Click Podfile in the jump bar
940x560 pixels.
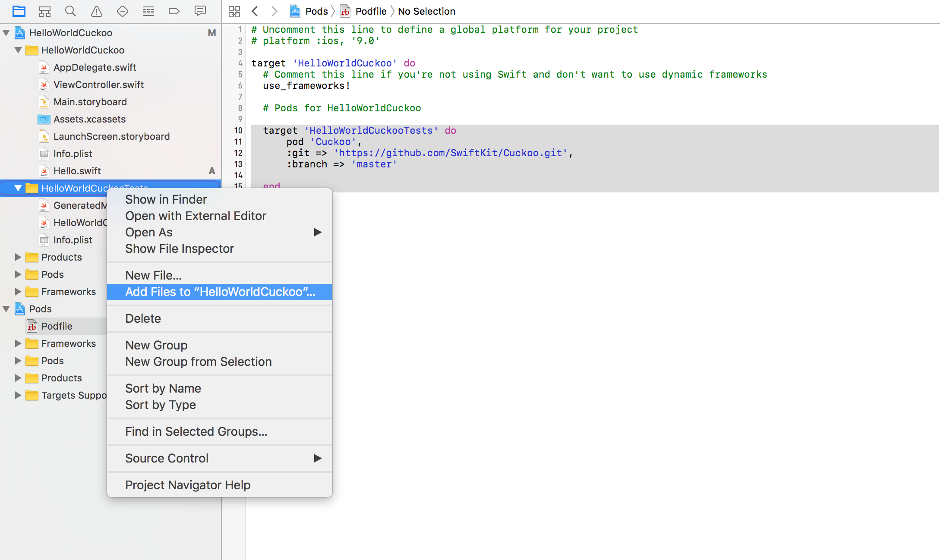[x=370, y=11]
